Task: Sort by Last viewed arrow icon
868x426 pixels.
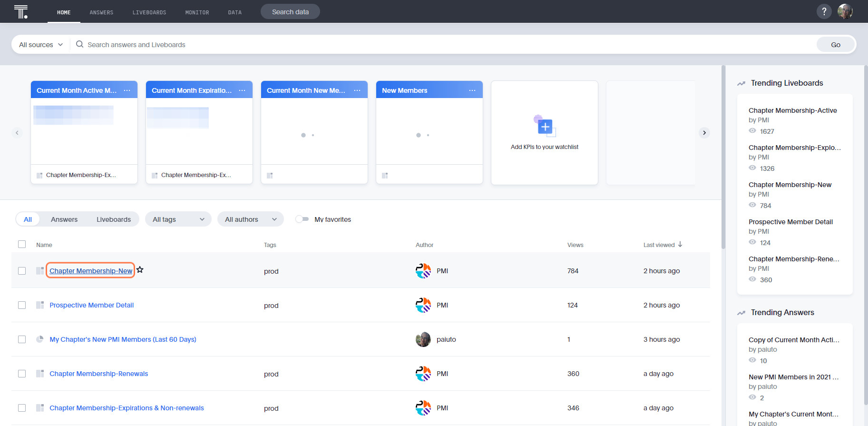Action: click(x=680, y=244)
